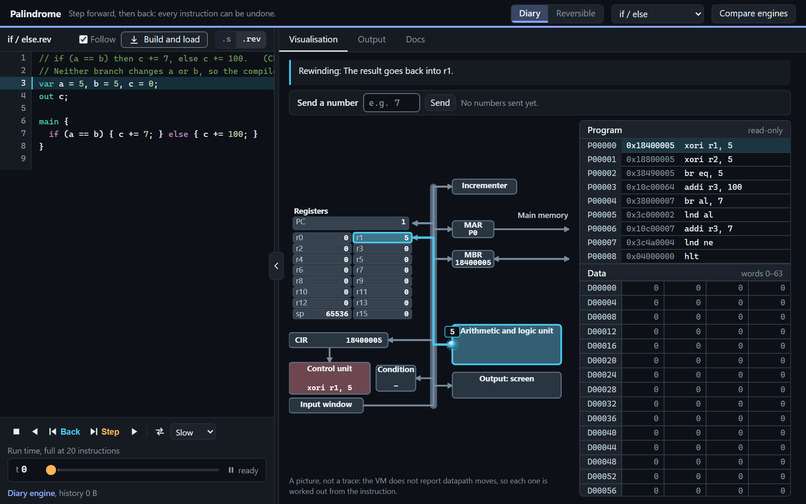Click the ALU value badge showing 5
Image resolution: width=806 pixels, height=504 pixels.
pos(452,332)
